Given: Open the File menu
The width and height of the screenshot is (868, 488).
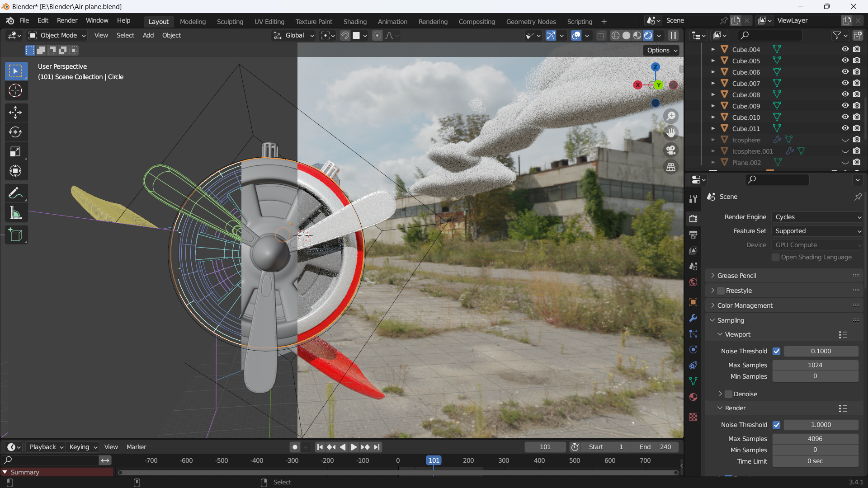Looking at the screenshot, I should coord(24,21).
